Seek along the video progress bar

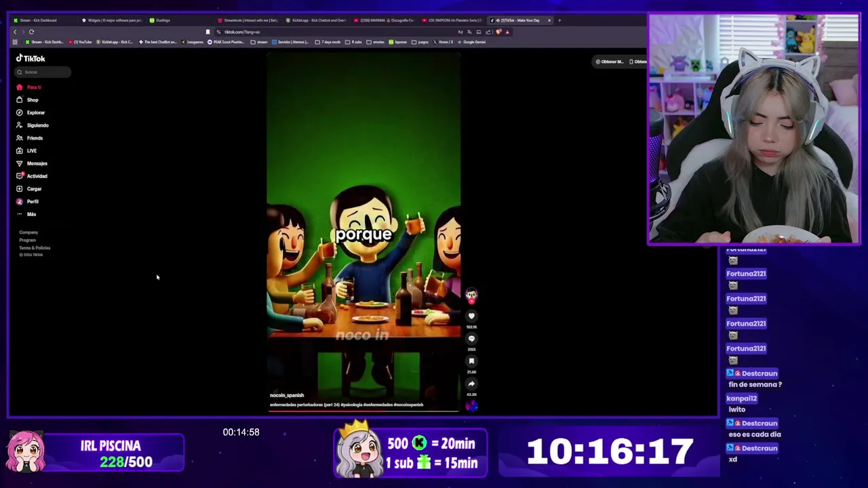[x=363, y=411]
